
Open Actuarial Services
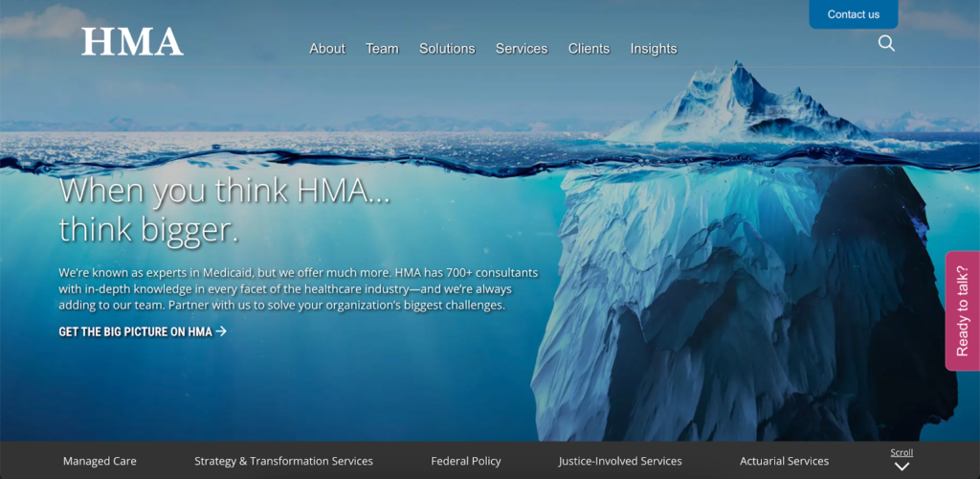785,462
